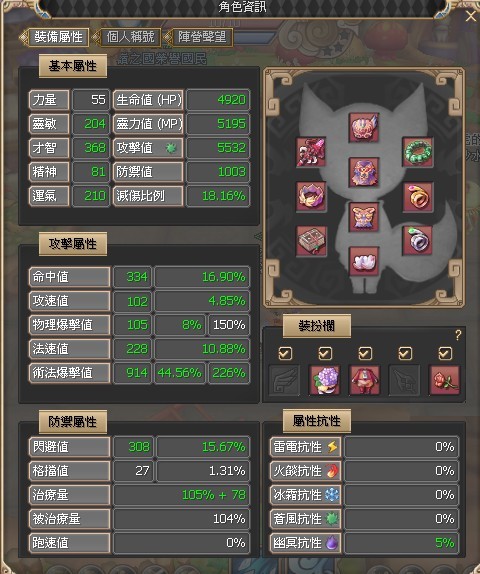Select the purple chest armor slot
The image size is (480, 574).
pos(364,172)
